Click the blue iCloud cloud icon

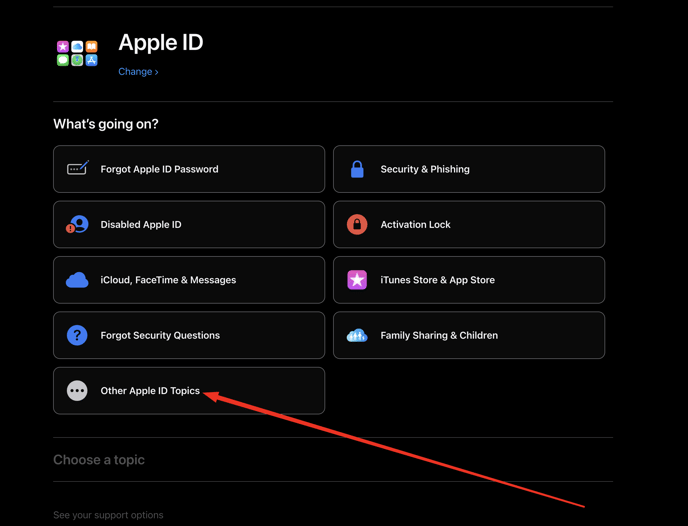[x=77, y=280]
